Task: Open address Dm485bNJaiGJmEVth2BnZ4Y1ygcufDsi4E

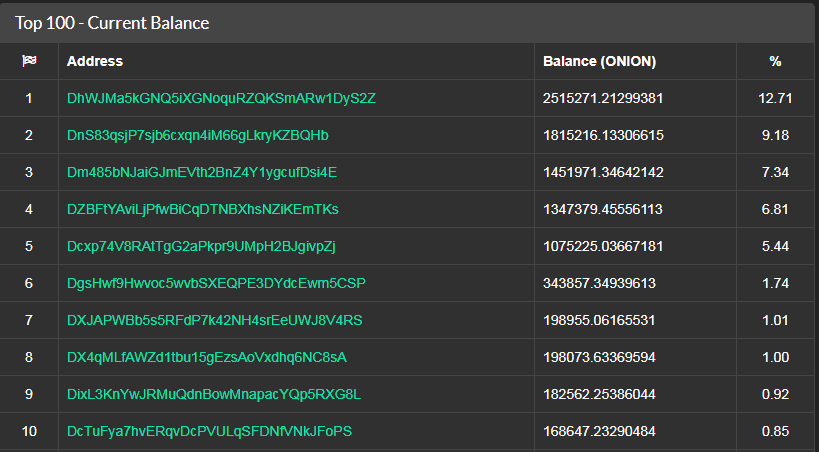Action: (x=202, y=172)
